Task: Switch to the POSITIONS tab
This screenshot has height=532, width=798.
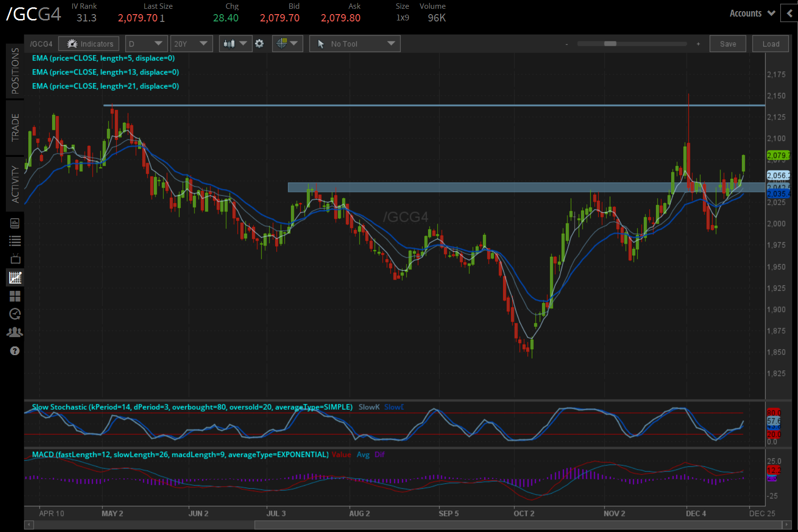Action: [x=15, y=71]
